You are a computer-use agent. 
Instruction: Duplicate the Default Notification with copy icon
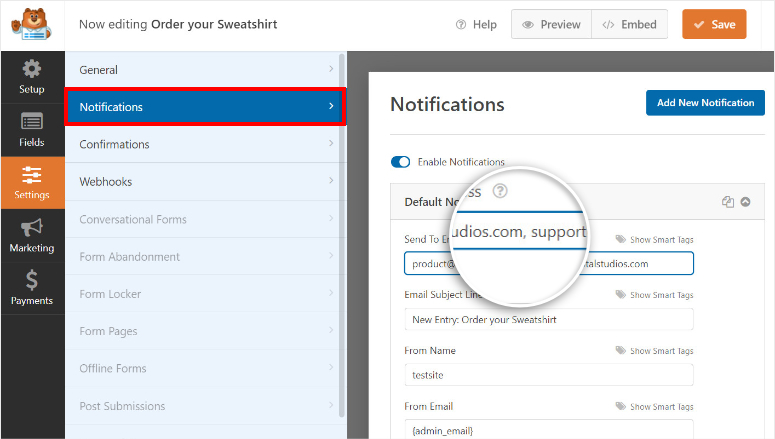tap(728, 202)
